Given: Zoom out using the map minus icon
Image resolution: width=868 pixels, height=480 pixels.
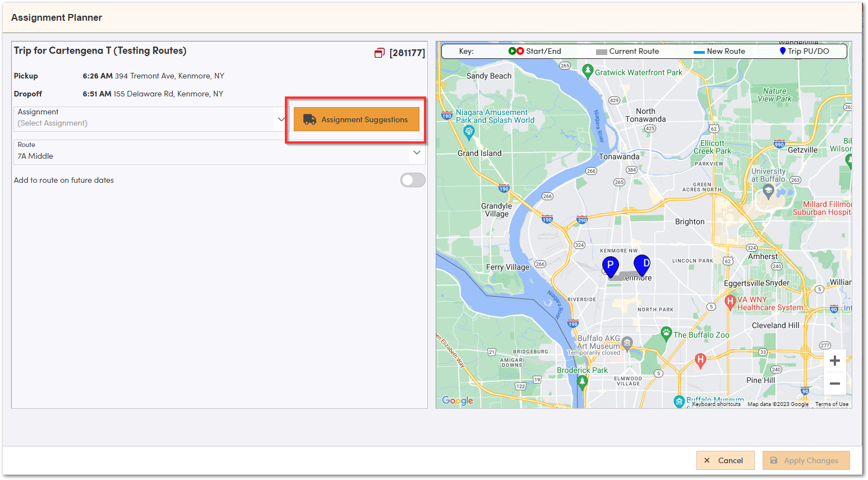Looking at the screenshot, I should (x=834, y=384).
